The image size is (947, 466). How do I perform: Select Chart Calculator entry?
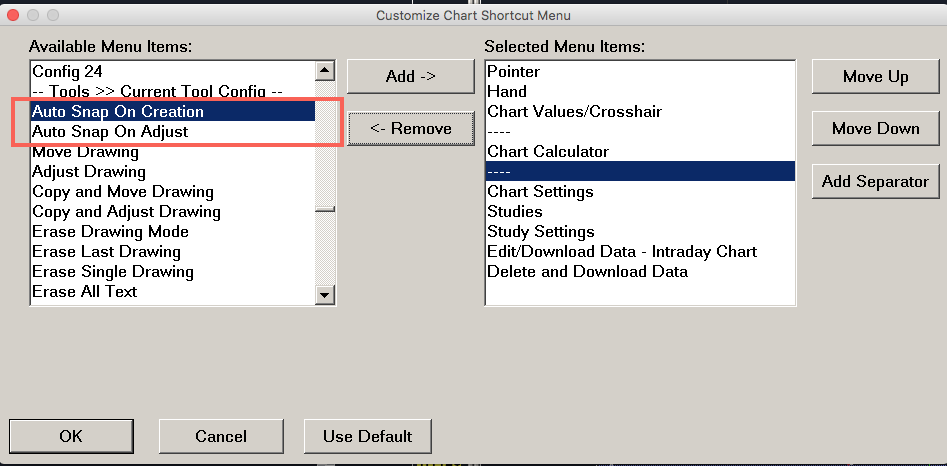640,152
